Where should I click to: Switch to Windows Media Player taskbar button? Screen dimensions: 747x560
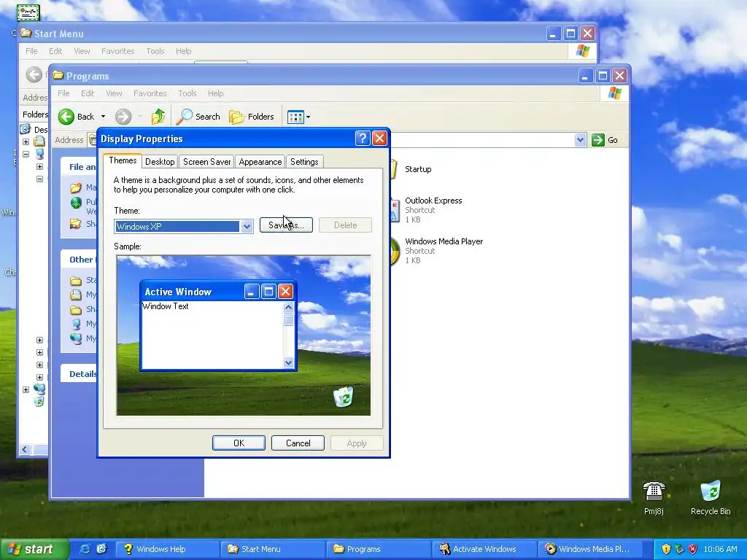pyautogui.click(x=589, y=549)
